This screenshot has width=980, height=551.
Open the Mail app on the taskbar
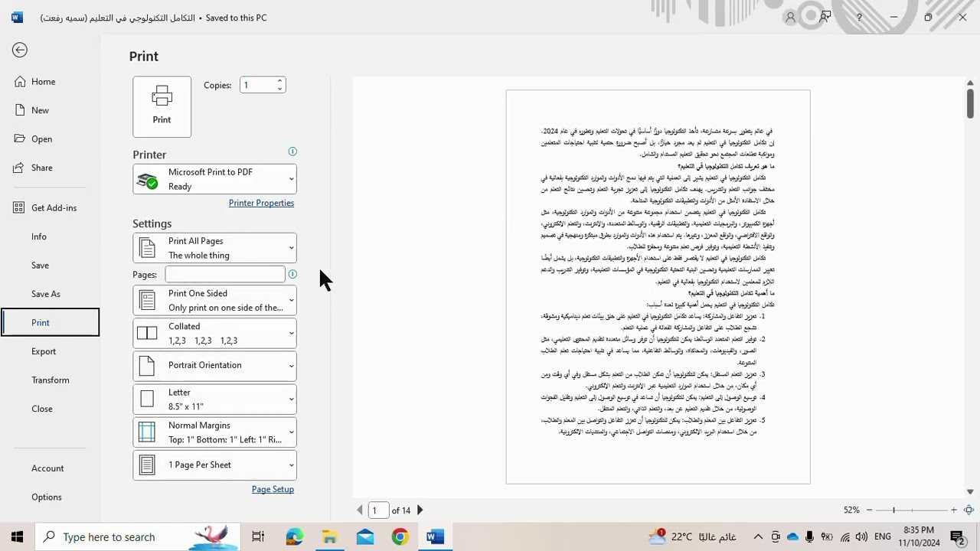[x=365, y=537]
